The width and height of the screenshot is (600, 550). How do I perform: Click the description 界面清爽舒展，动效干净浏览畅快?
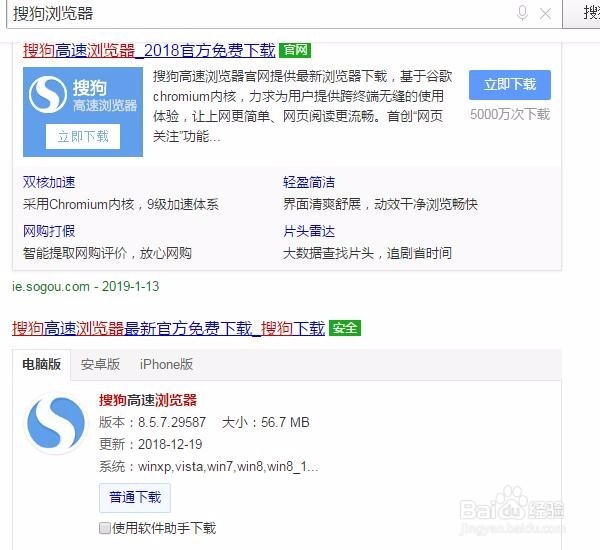point(380,204)
